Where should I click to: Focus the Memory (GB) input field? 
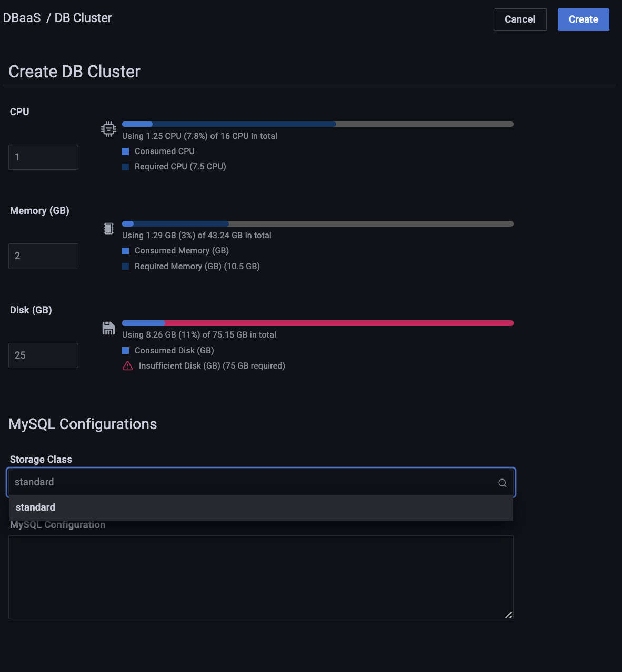[x=43, y=256]
